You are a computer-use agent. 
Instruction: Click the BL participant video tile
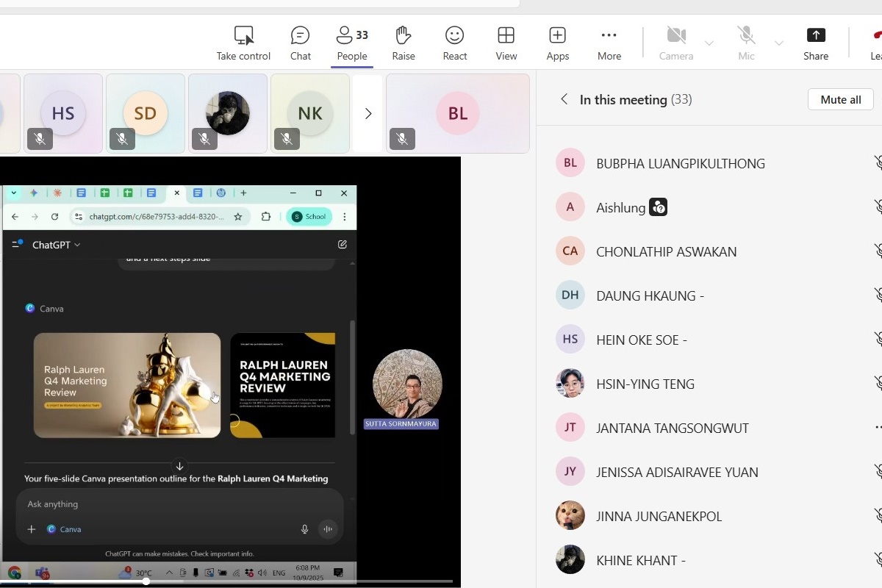tap(457, 113)
